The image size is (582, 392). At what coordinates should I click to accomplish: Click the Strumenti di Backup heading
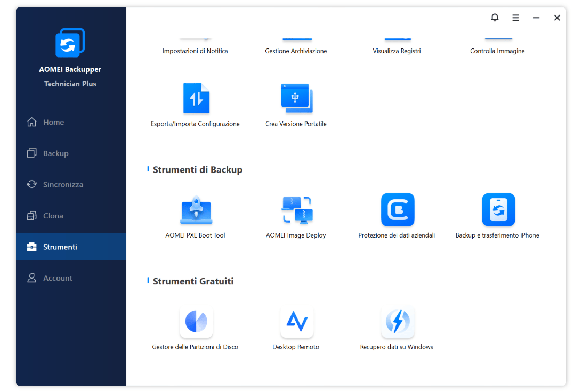(x=197, y=170)
